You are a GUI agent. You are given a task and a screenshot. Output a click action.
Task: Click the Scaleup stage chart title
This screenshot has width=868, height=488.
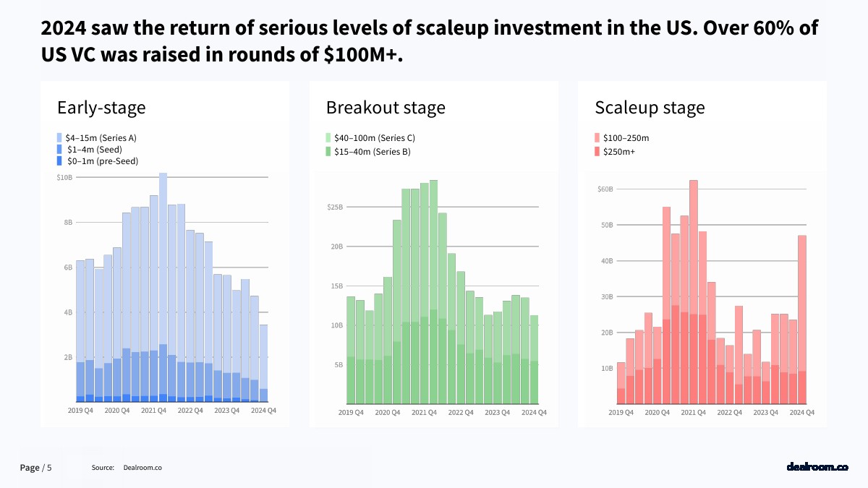click(650, 108)
